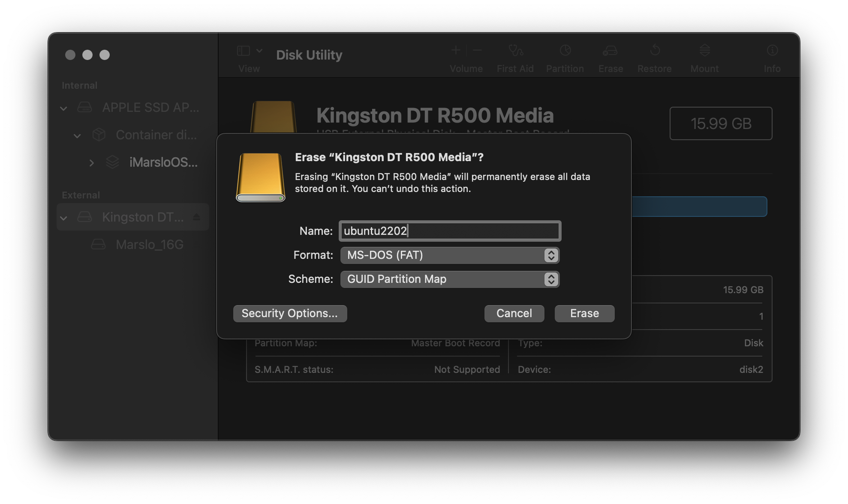Viewport: 848px width, 504px height.
Task: Click the First Aid stethoscope icon
Action: [516, 51]
